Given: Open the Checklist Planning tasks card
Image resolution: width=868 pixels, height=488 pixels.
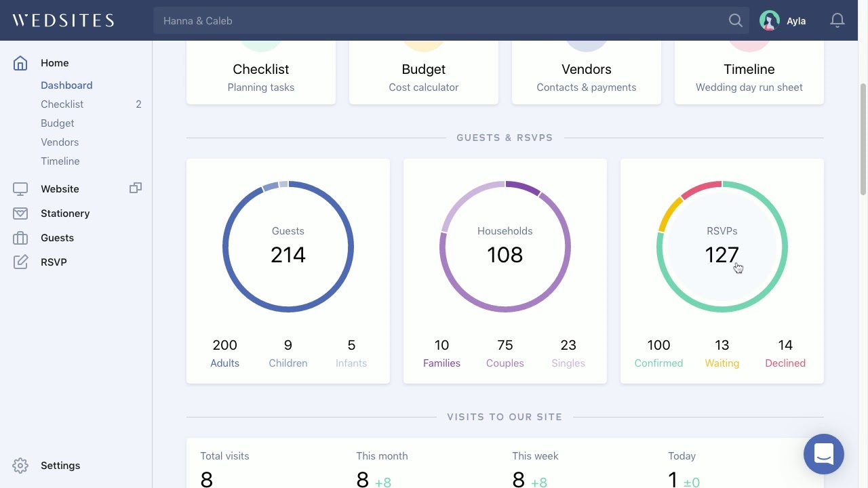Looking at the screenshot, I should click(261, 73).
